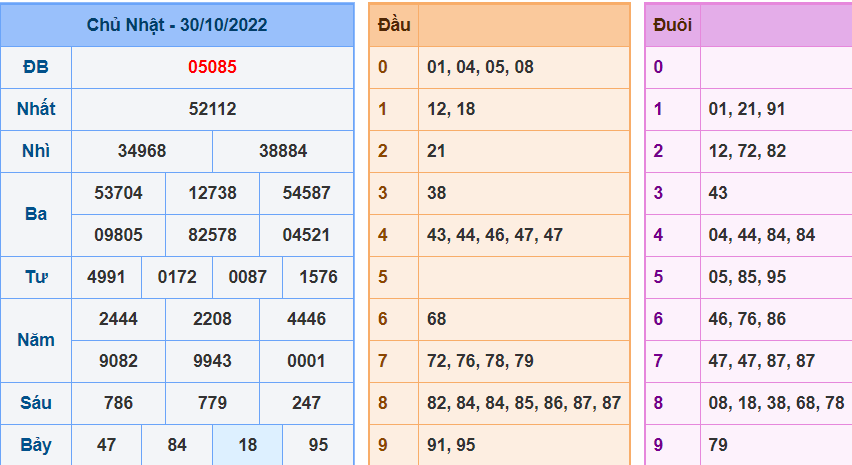Click the Tư row label
The height and width of the screenshot is (465, 852).
click(36, 277)
